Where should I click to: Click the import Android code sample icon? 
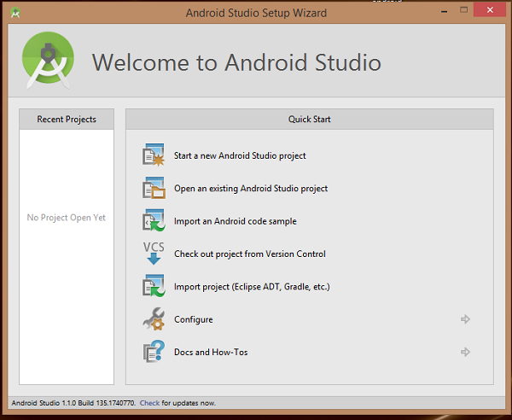tap(154, 220)
